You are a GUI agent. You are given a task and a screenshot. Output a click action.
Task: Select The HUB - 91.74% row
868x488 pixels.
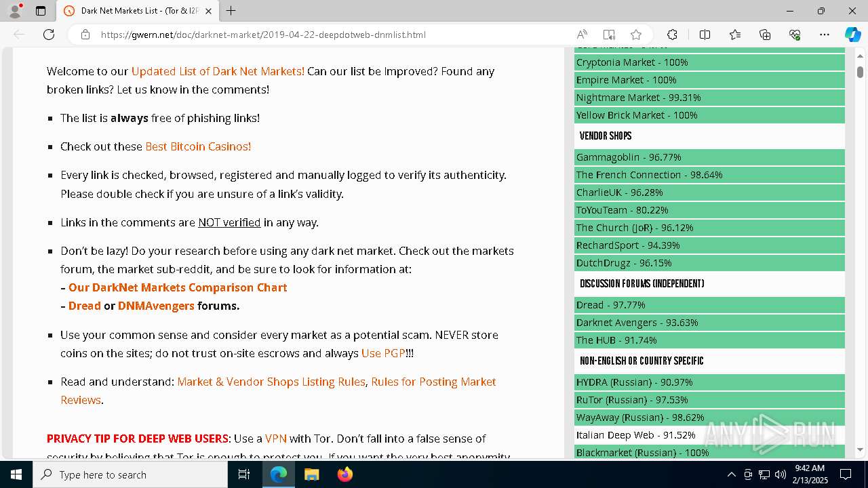[709, 340]
